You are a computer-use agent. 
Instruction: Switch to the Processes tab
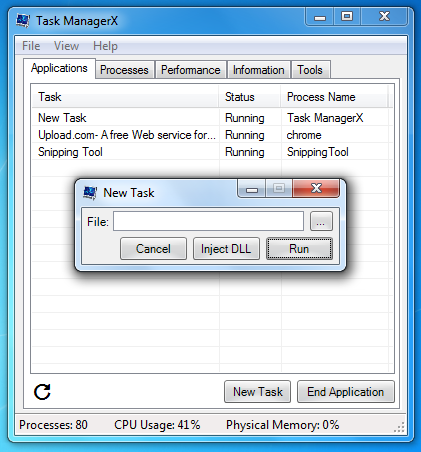coord(124,70)
